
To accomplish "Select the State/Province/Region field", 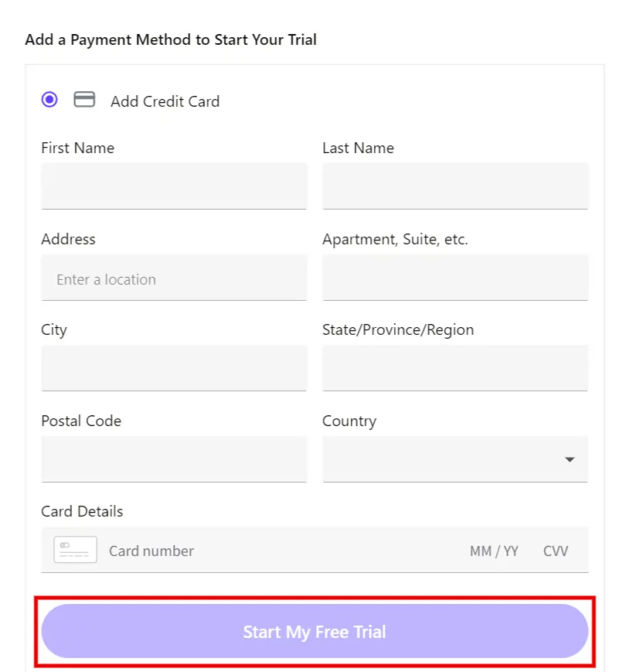I will (454, 367).
